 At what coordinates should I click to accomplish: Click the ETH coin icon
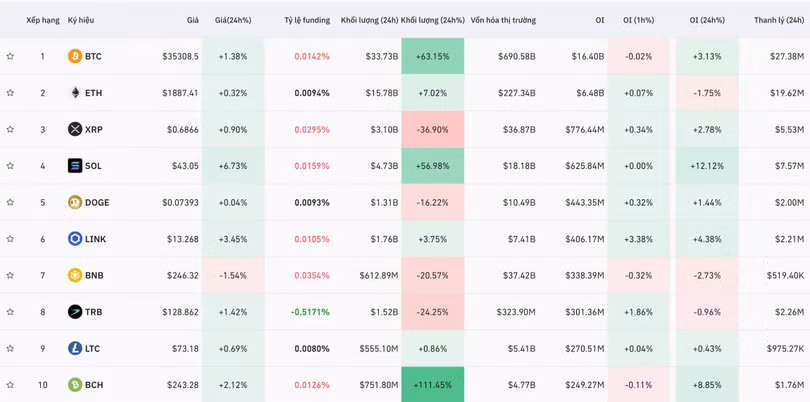[x=75, y=93]
